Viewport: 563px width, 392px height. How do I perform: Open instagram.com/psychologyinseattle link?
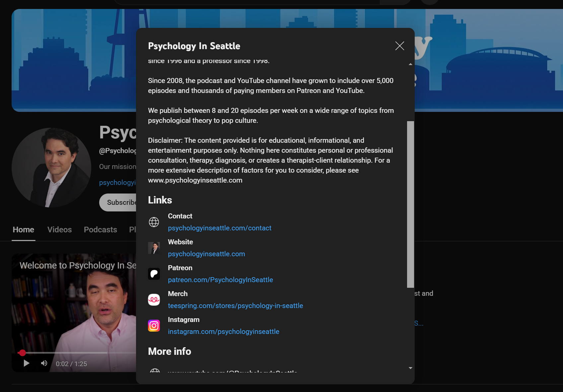224,332
